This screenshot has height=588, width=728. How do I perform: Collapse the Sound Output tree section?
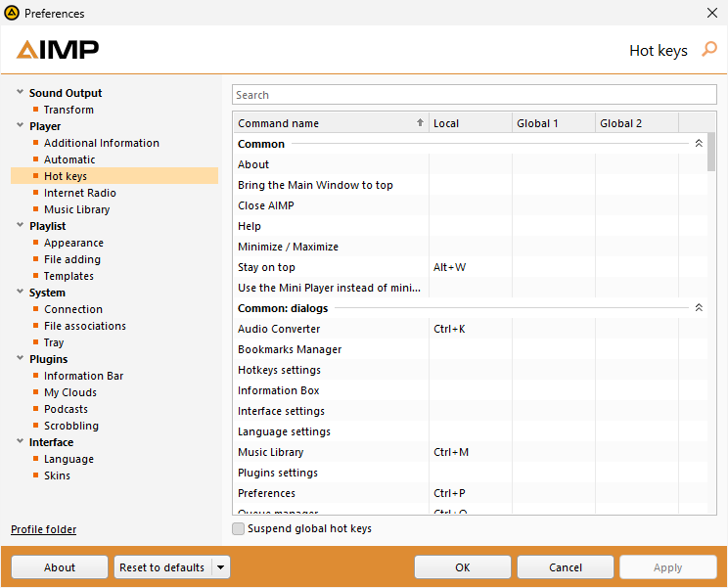pyautogui.click(x=20, y=92)
